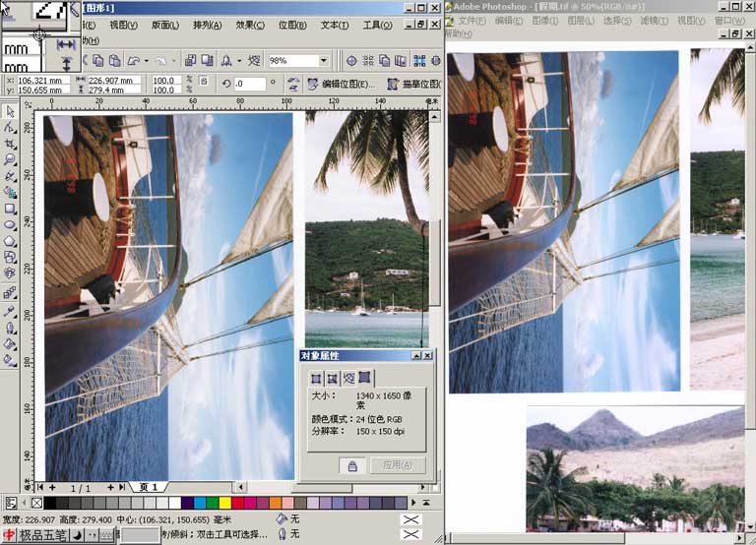Image resolution: width=756 pixels, height=545 pixels.
Task: Expand the Undo history dropdown arrow
Action: click(x=146, y=61)
